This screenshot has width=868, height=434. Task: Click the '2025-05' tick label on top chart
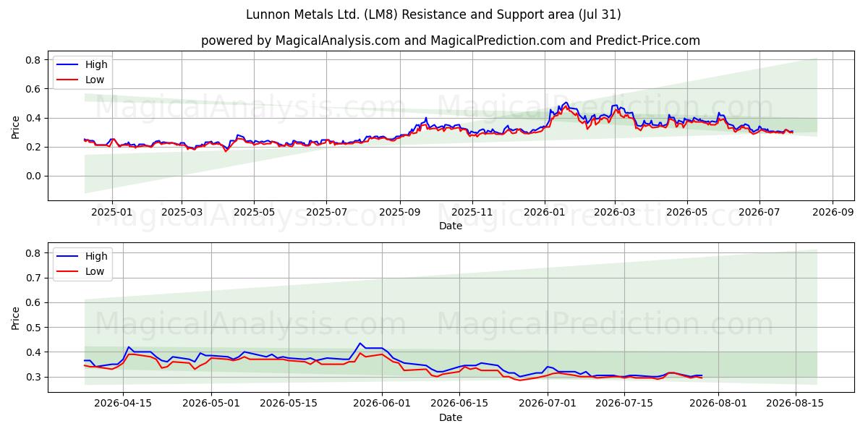click(254, 213)
